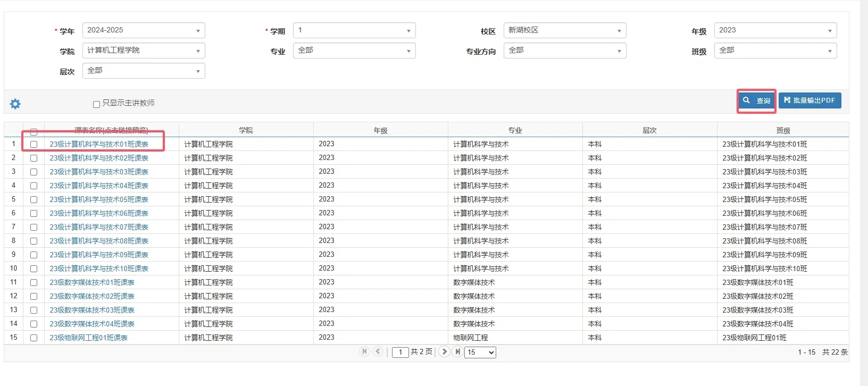Click the page number input field
This screenshot has height=386, width=868.
coord(400,352)
